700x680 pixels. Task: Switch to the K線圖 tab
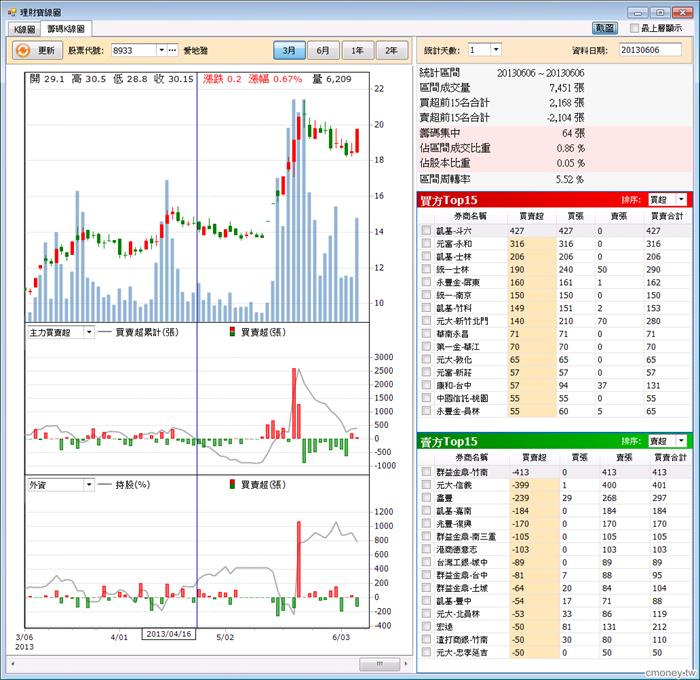click(x=24, y=29)
